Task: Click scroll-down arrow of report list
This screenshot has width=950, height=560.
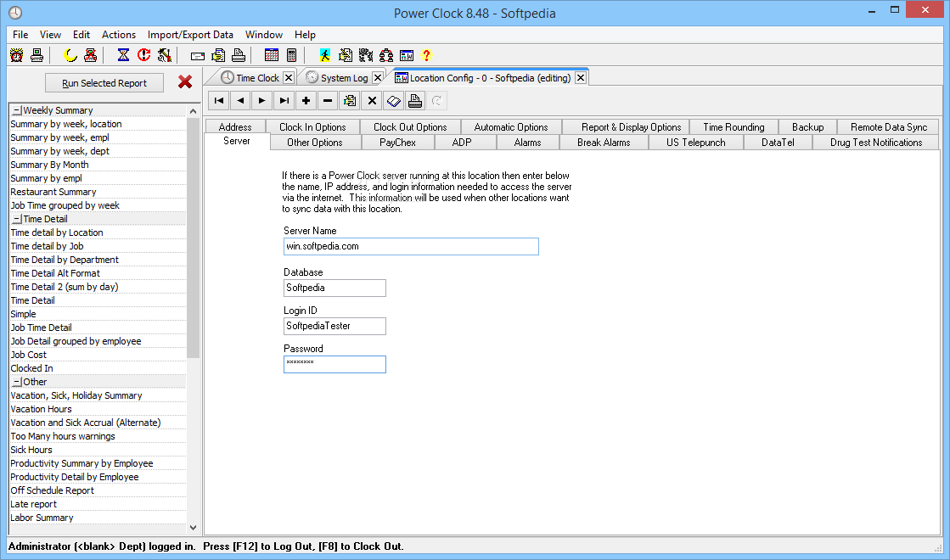Action: click(x=193, y=527)
